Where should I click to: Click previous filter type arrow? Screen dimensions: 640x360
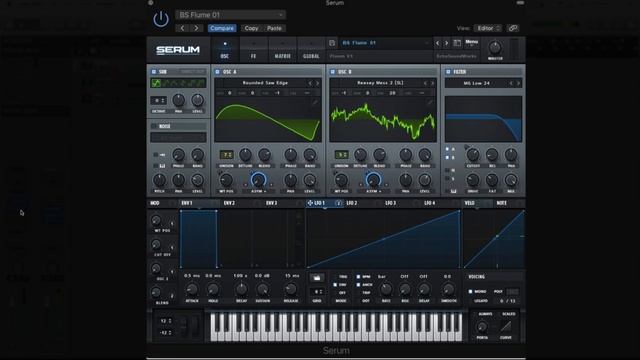click(511, 83)
